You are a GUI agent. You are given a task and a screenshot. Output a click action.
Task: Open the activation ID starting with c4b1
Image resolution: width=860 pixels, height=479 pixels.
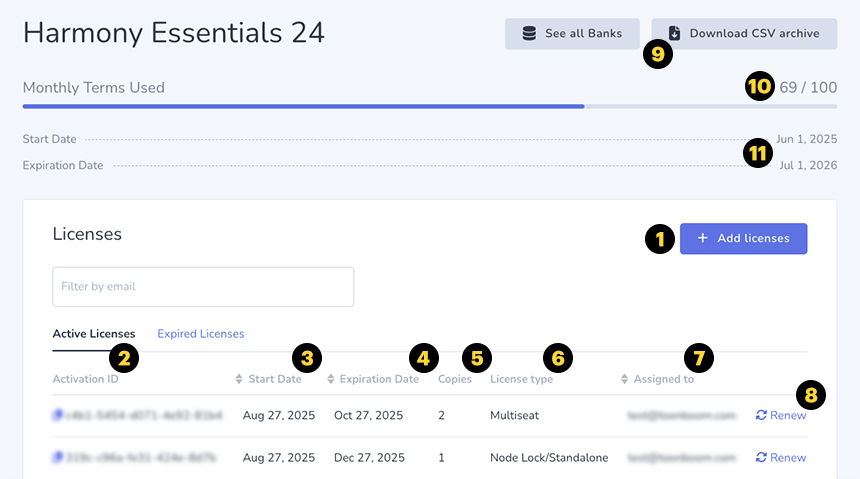tap(144, 415)
